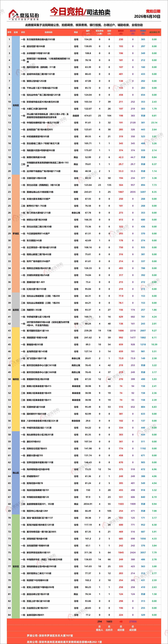Click 水岸新都19号楼1001房 listing
Screen dimensions: 168x644
[x=38, y=53]
